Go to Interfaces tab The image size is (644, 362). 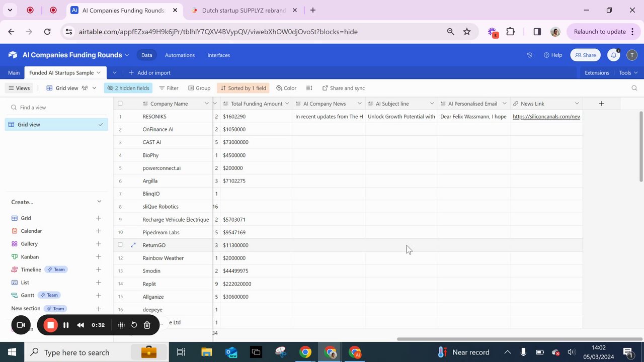218,55
